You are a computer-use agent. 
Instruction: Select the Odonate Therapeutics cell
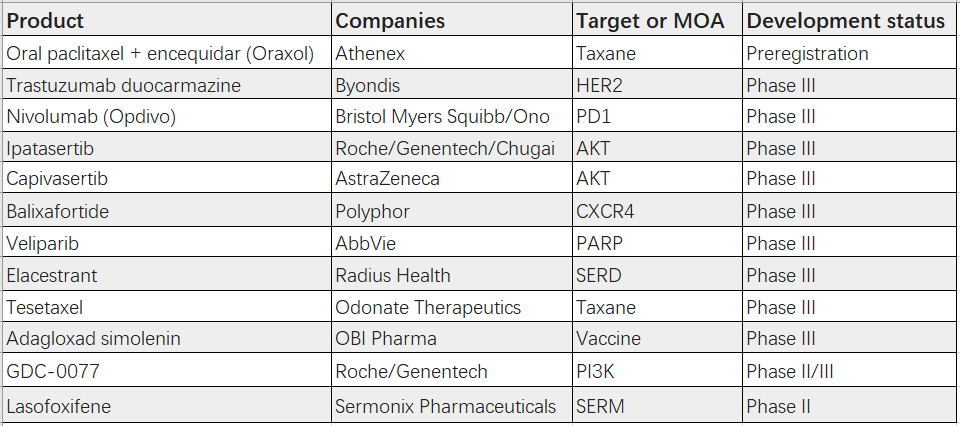tap(428, 308)
